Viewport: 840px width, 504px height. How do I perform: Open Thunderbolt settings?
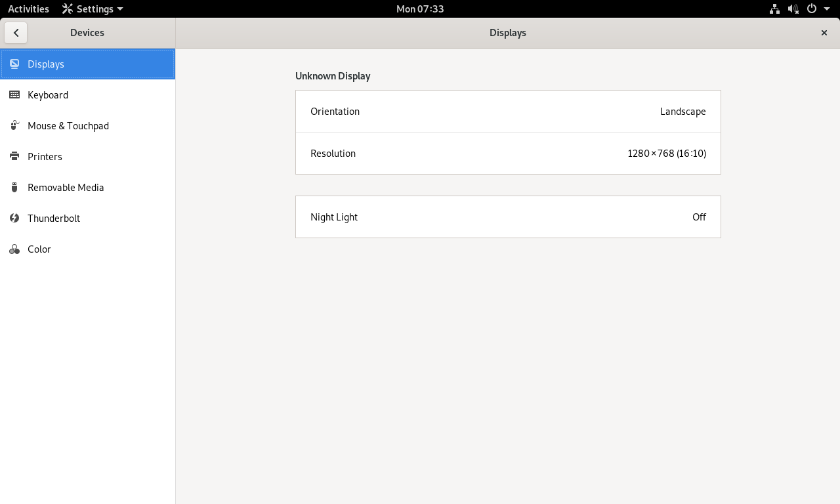tap(53, 219)
